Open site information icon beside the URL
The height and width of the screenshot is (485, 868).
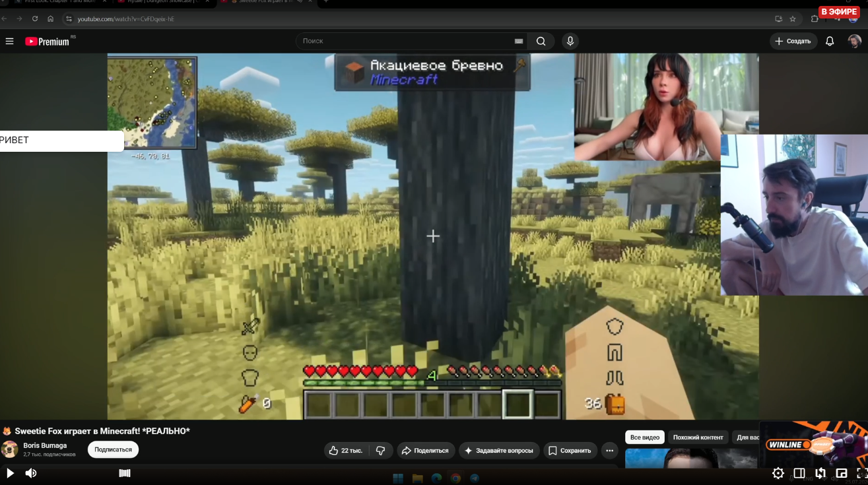click(x=69, y=18)
